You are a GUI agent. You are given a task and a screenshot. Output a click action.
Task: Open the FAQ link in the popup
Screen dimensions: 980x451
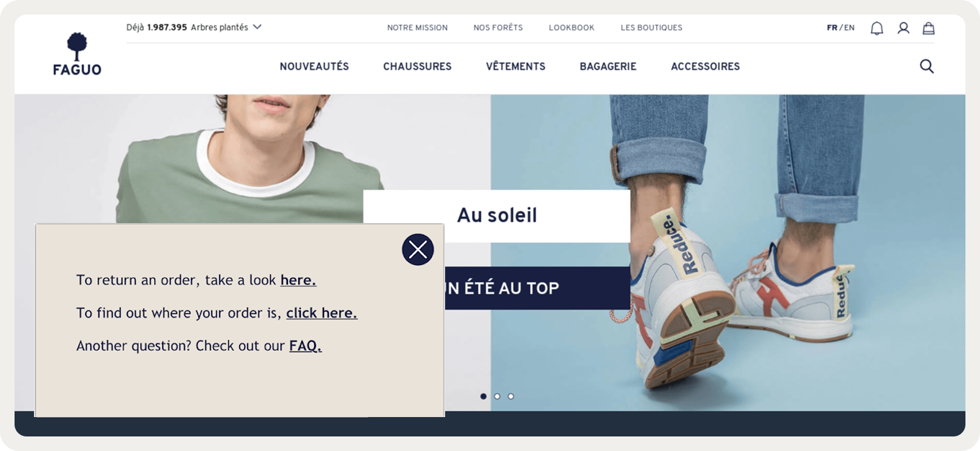coord(305,346)
